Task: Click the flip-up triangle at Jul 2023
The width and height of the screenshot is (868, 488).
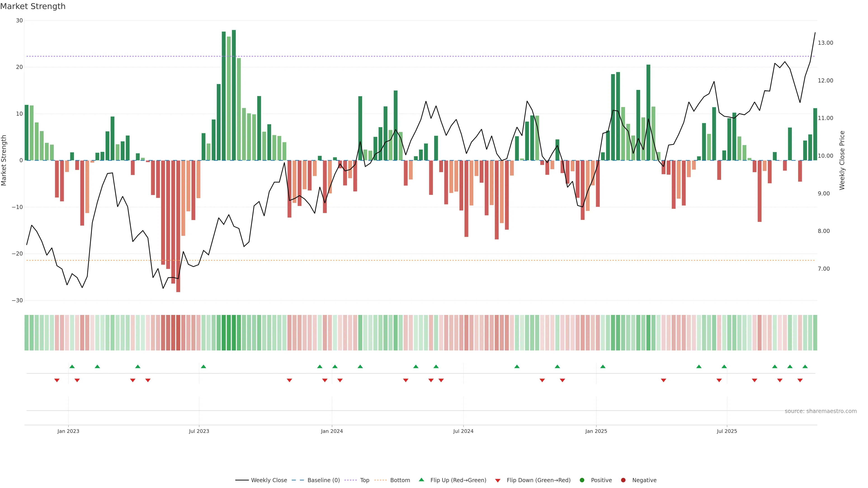Action: coord(203,366)
